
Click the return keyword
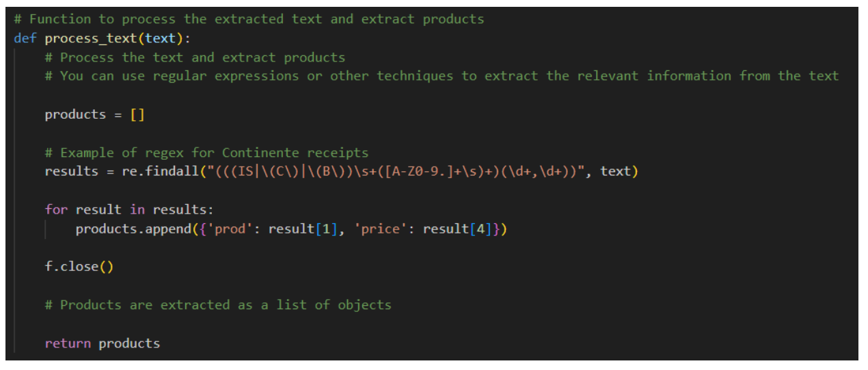pyautogui.click(x=68, y=343)
